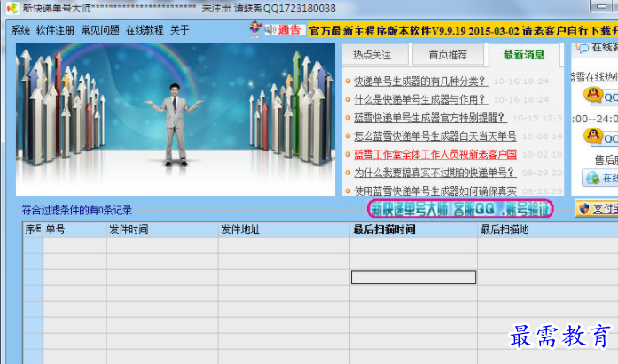Viewport: 618px width, 364px height.
Task: Open news link 什么是快递单号生成器与作用？
Action: (x=419, y=99)
